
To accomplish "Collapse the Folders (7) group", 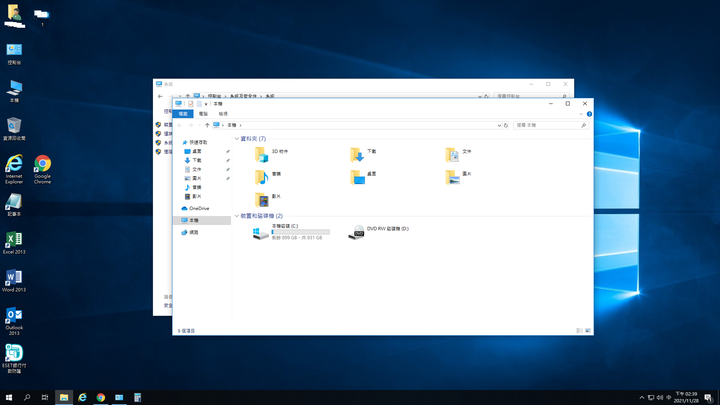I will [x=237, y=139].
